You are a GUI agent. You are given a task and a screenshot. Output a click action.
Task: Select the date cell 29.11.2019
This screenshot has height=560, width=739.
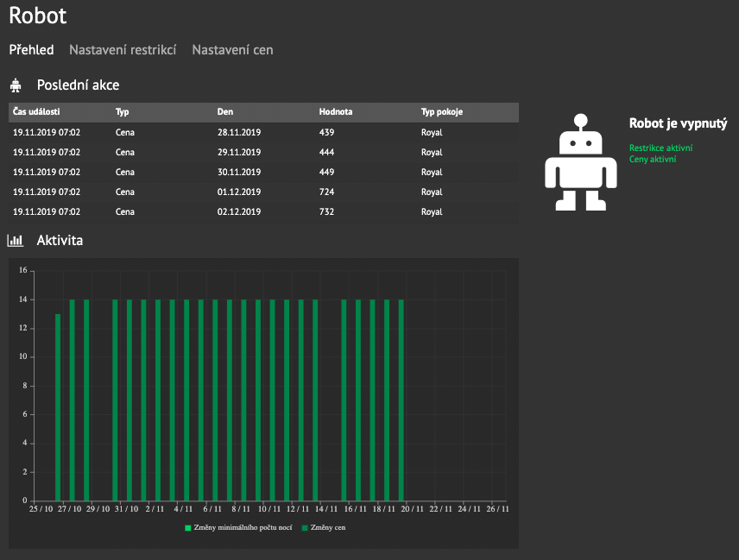coord(239,152)
